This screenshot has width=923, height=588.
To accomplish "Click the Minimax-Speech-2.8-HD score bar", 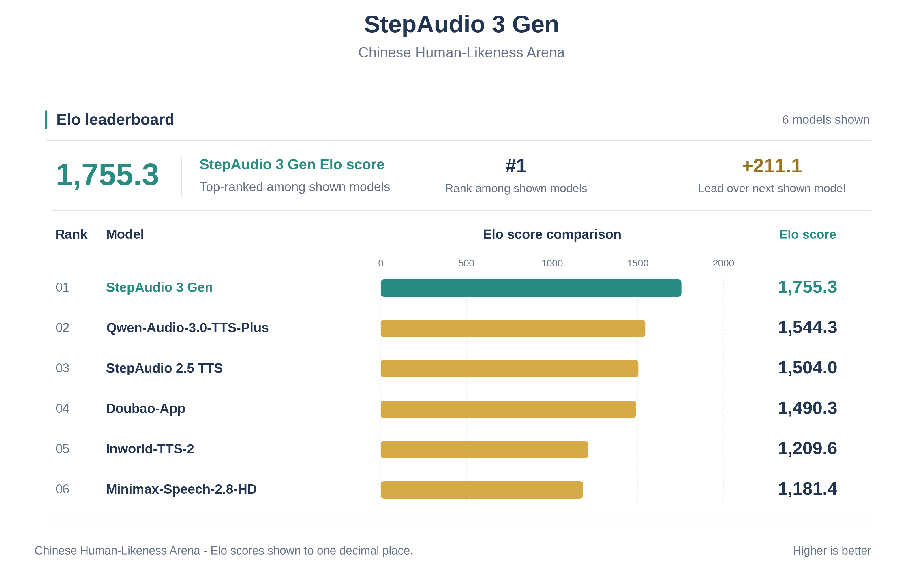I will pyautogui.click(x=482, y=490).
